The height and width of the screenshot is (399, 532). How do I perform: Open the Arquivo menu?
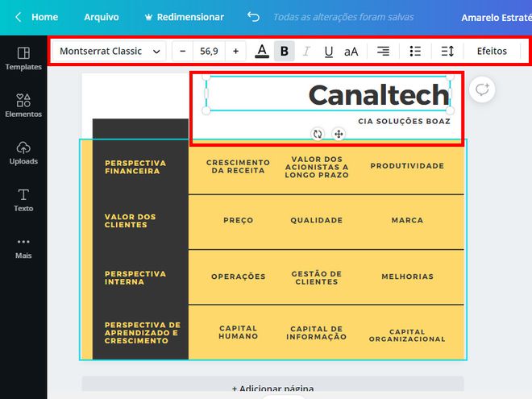coord(102,17)
